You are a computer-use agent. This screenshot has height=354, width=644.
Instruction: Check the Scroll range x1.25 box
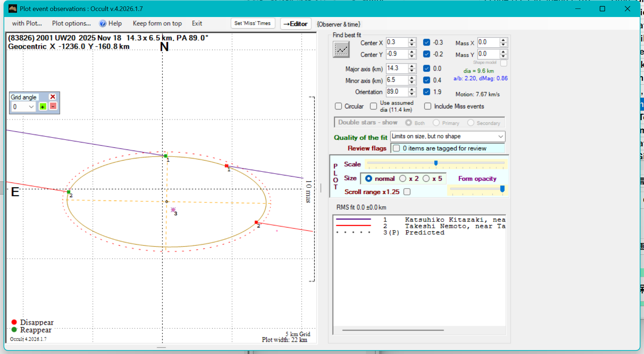[407, 192]
